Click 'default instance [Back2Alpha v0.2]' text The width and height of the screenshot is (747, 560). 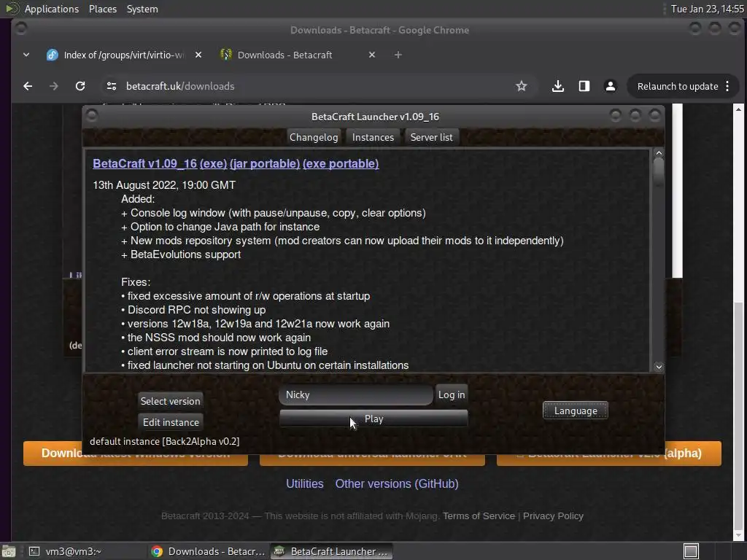click(165, 441)
